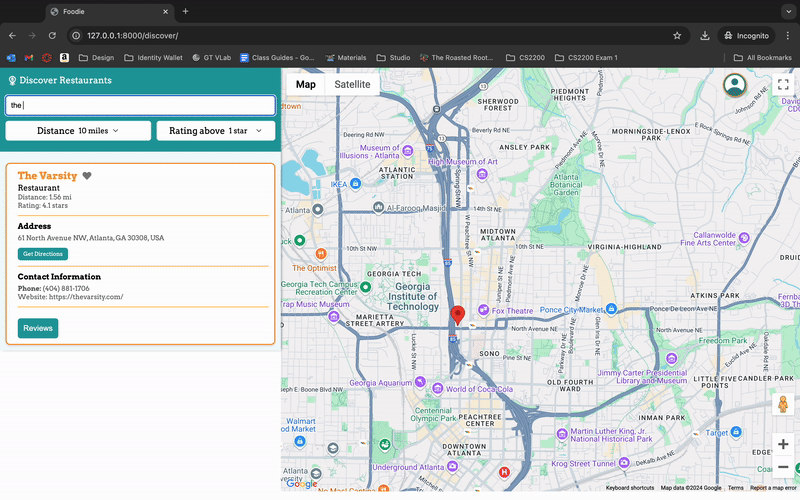Switch to Satellite view tab

pos(352,85)
